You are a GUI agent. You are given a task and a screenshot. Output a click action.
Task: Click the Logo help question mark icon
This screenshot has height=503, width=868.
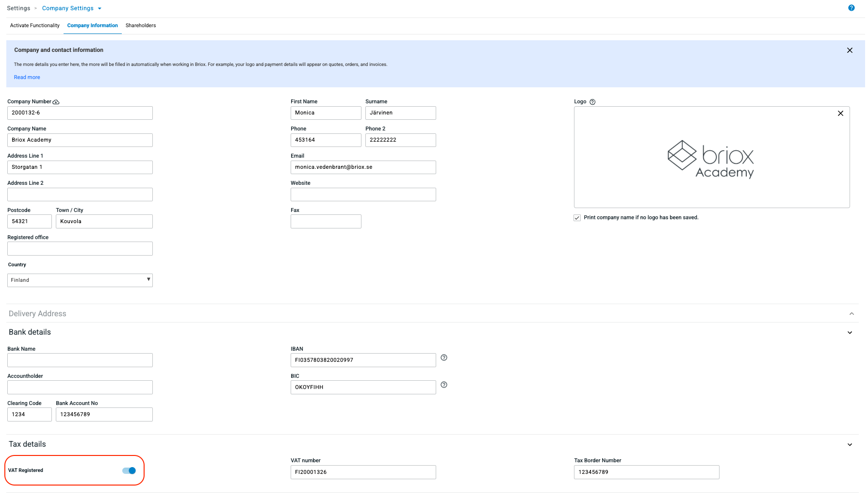(592, 102)
